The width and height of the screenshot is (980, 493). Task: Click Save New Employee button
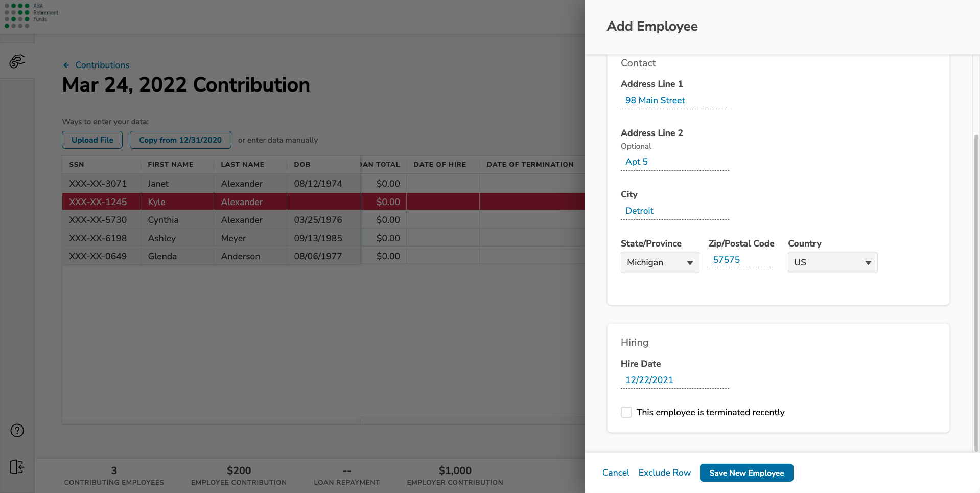746,473
